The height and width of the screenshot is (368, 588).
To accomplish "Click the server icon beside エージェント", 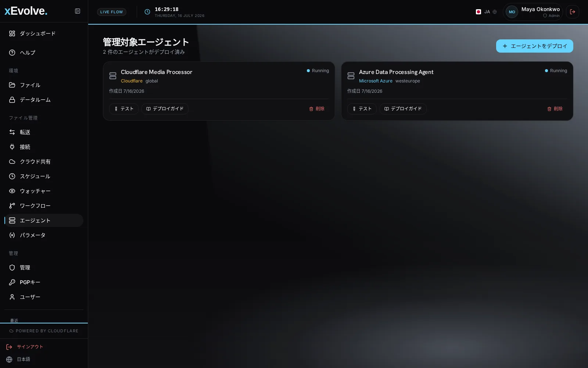I will point(12,220).
